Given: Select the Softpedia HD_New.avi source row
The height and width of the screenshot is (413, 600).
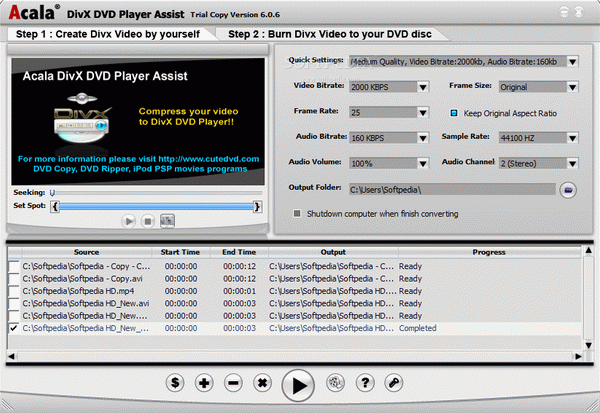Looking at the screenshot, I should 86,304.
